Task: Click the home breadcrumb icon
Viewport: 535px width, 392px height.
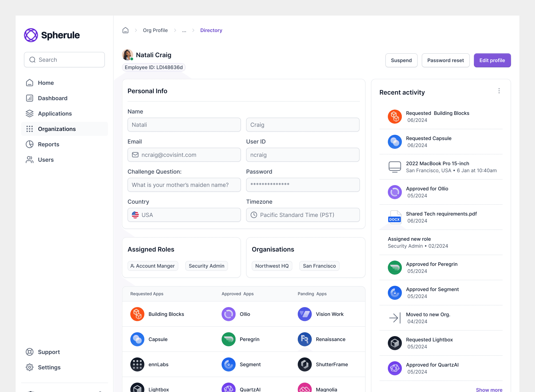Action: (125, 30)
